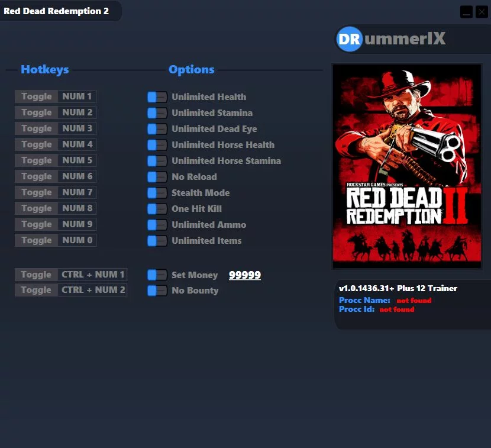This screenshot has width=491, height=448.
Task: Click the Red Dead Redemption II cover art
Action: 407,167
